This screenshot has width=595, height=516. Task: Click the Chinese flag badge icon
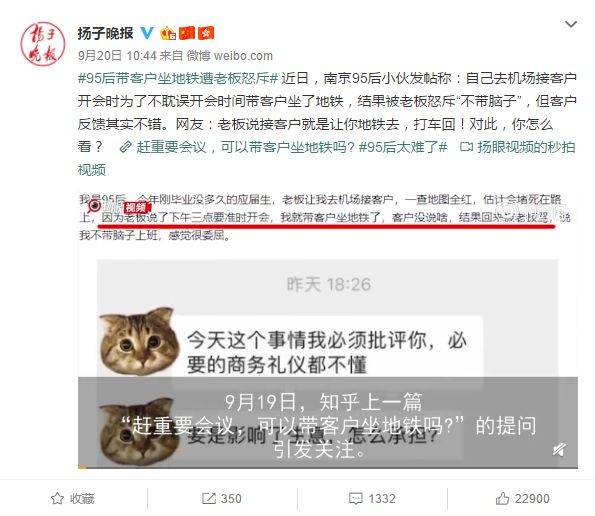187,33
